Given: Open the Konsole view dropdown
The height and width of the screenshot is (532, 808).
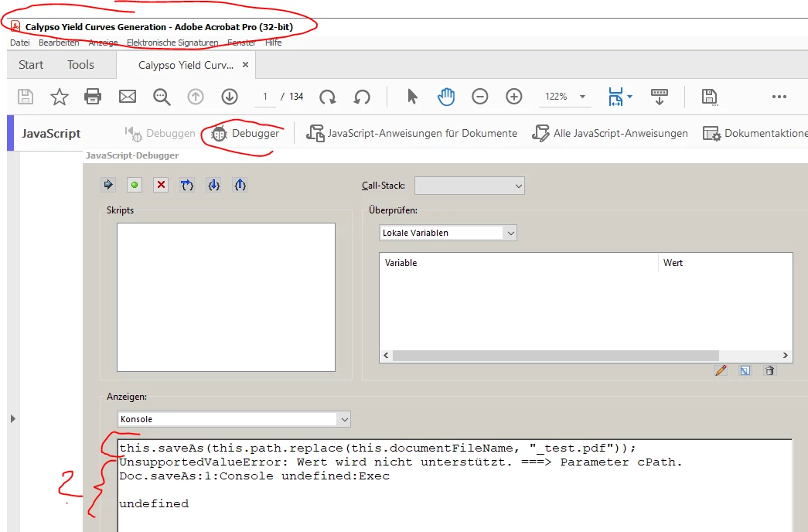Looking at the screenshot, I should (x=234, y=419).
